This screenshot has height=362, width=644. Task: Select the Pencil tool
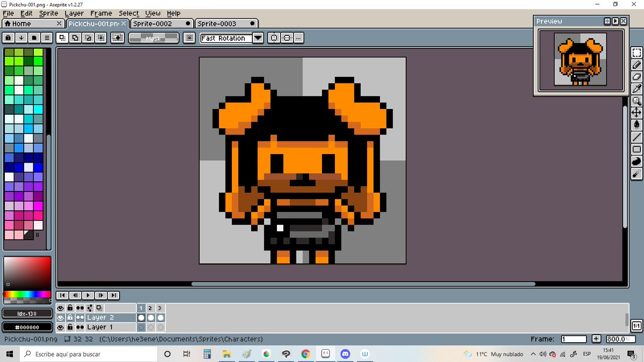pos(636,65)
